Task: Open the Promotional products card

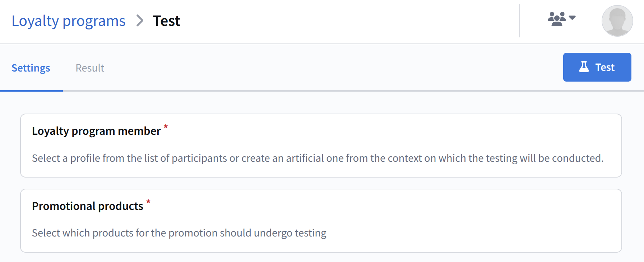Action: click(395, 212)
